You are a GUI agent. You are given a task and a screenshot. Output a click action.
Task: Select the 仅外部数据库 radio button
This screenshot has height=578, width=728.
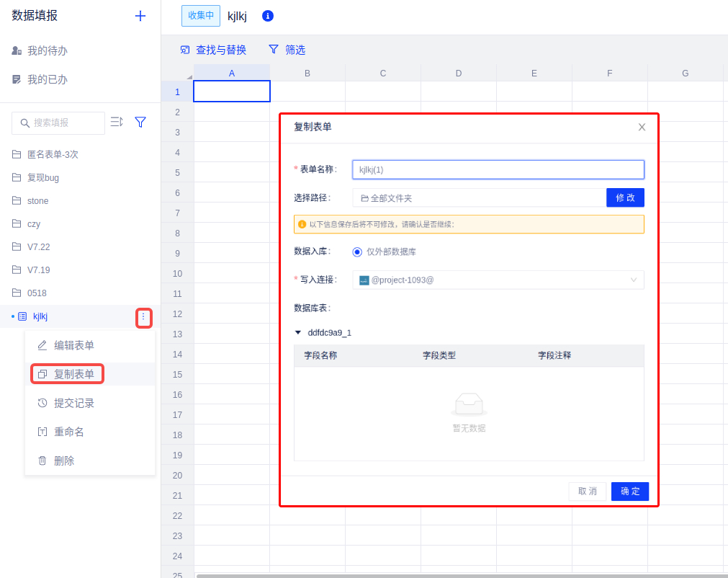pyautogui.click(x=357, y=252)
